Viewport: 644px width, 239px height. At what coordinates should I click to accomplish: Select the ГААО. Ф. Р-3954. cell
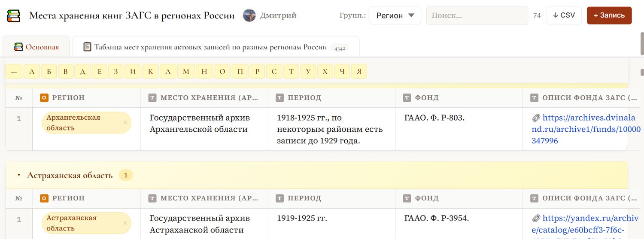459,224
